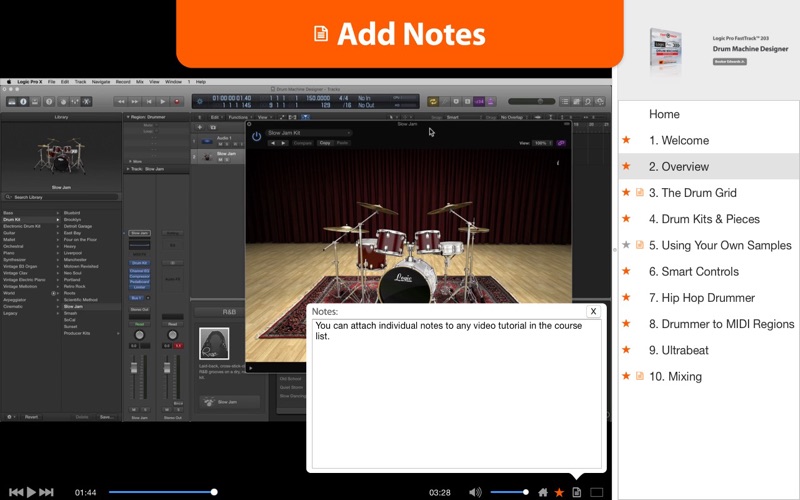The width and height of the screenshot is (800, 500).
Task: Click the List Editors button in Logic toolbar
Action: [x=565, y=102]
